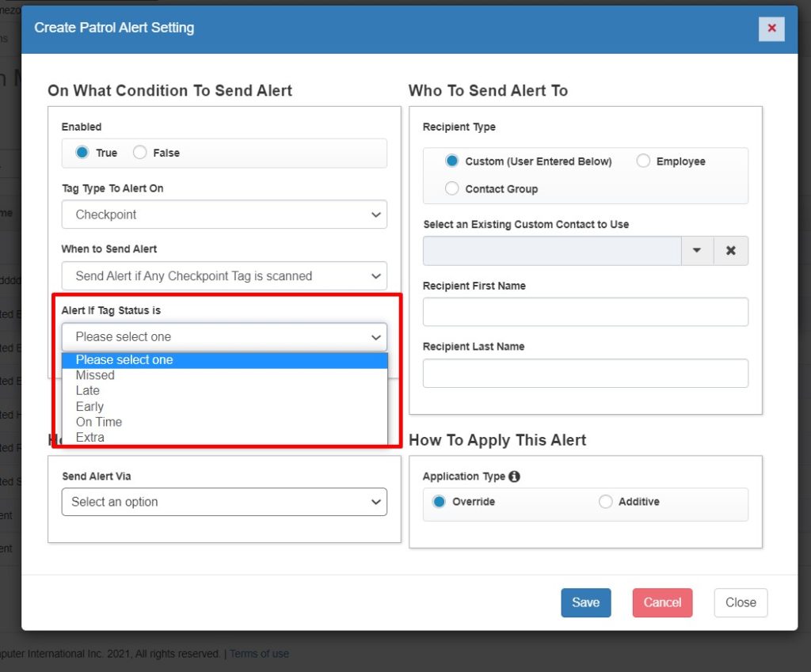Image resolution: width=811 pixels, height=672 pixels.
Task: Click the Recipient First Name field
Action: point(585,312)
